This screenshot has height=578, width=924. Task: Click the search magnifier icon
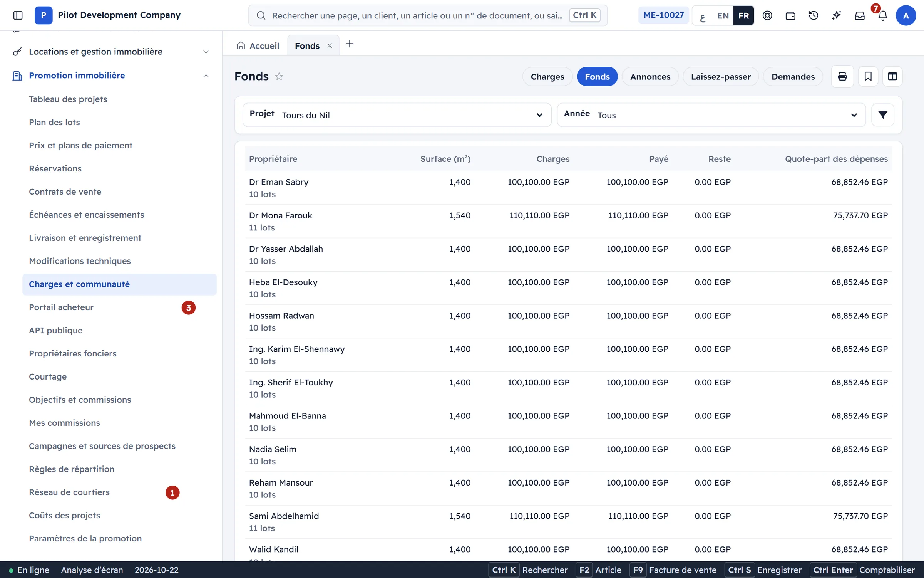(261, 15)
